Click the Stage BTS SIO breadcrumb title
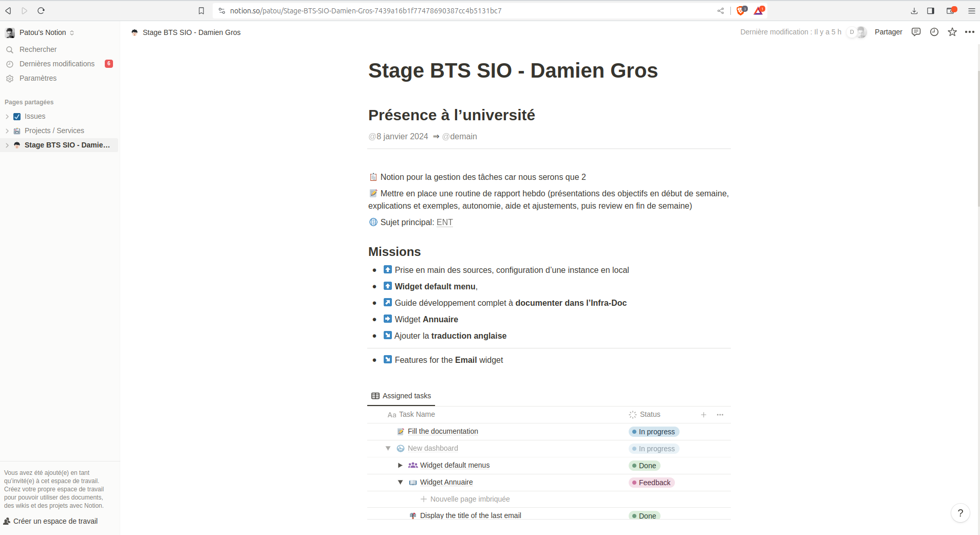 click(x=192, y=32)
